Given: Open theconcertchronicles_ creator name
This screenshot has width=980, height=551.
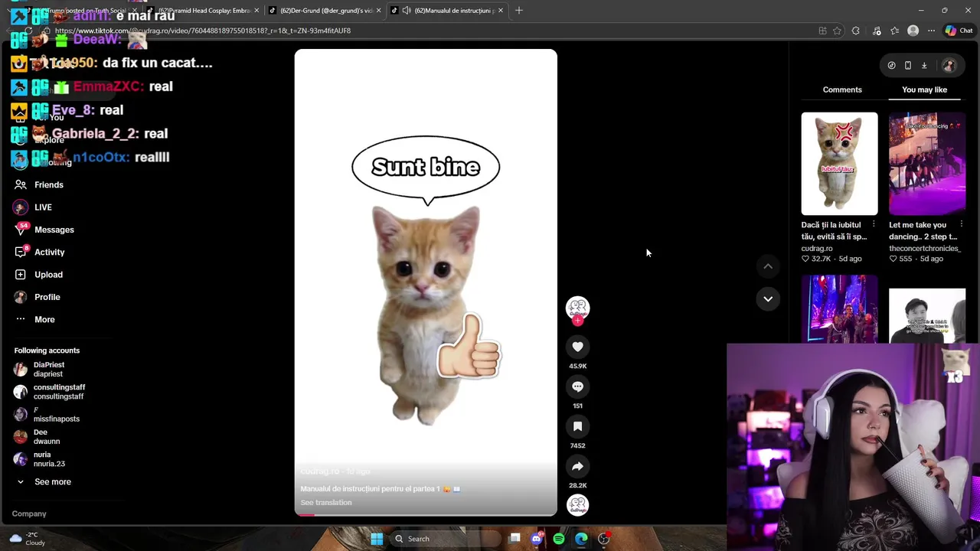Looking at the screenshot, I should coord(925,249).
